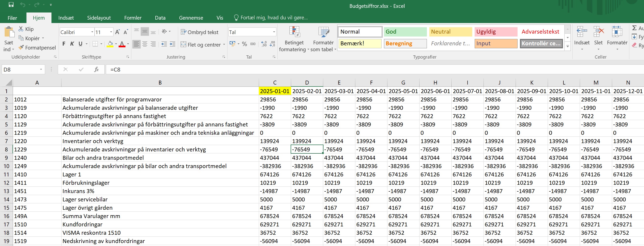This screenshot has width=644, height=246.
Task: Click the percent style icon
Action: pos(244,44)
